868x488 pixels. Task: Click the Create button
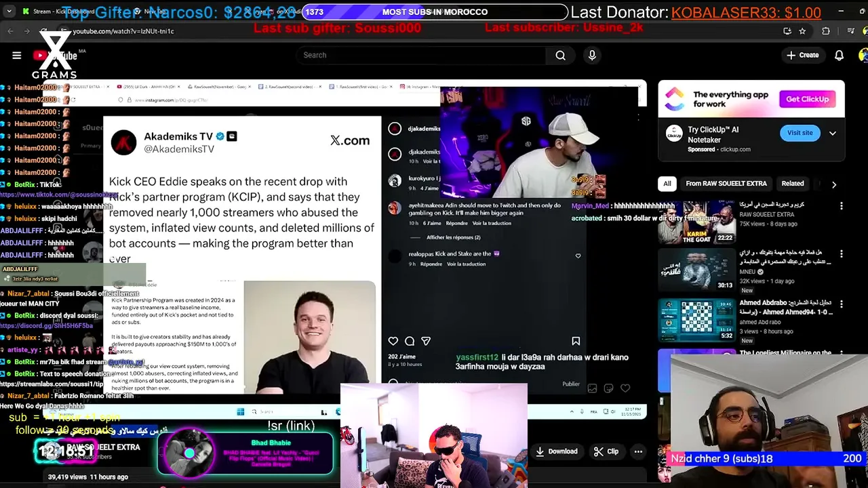pos(803,56)
